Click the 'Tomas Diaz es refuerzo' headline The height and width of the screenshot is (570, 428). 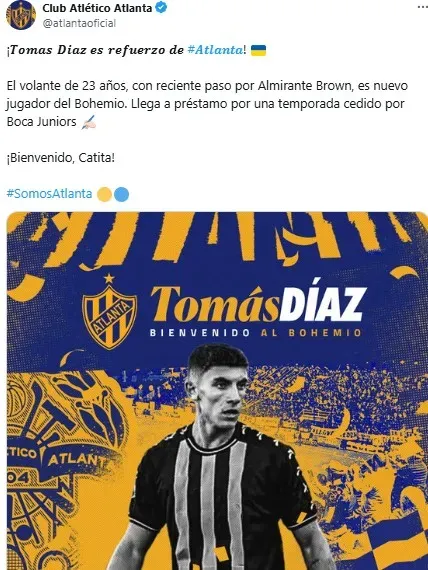(95, 50)
